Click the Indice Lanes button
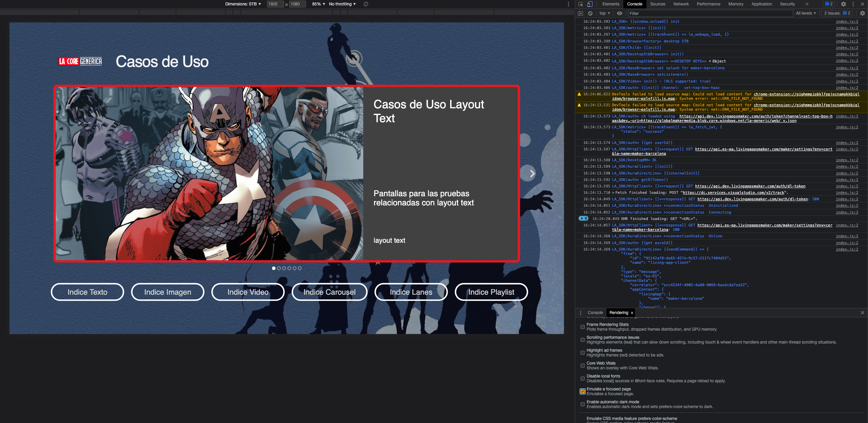868x423 pixels. point(411,292)
